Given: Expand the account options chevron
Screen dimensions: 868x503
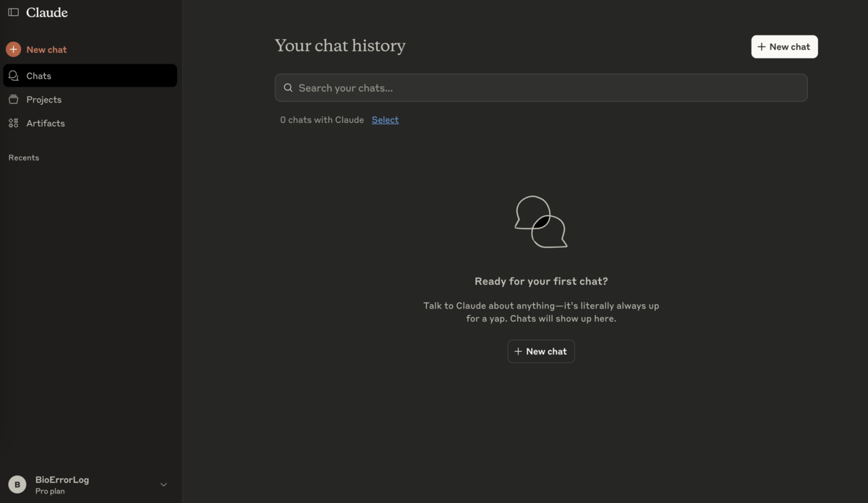Looking at the screenshot, I should (163, 484).
